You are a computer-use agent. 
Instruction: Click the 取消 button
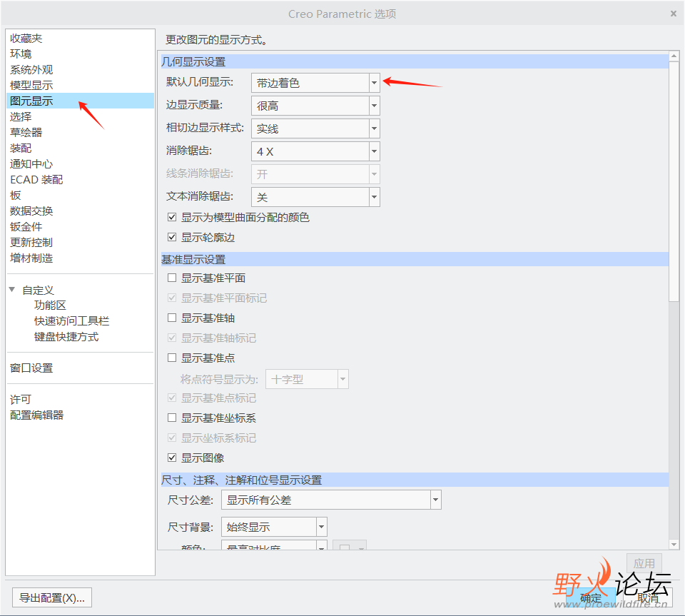coord(648,597)
